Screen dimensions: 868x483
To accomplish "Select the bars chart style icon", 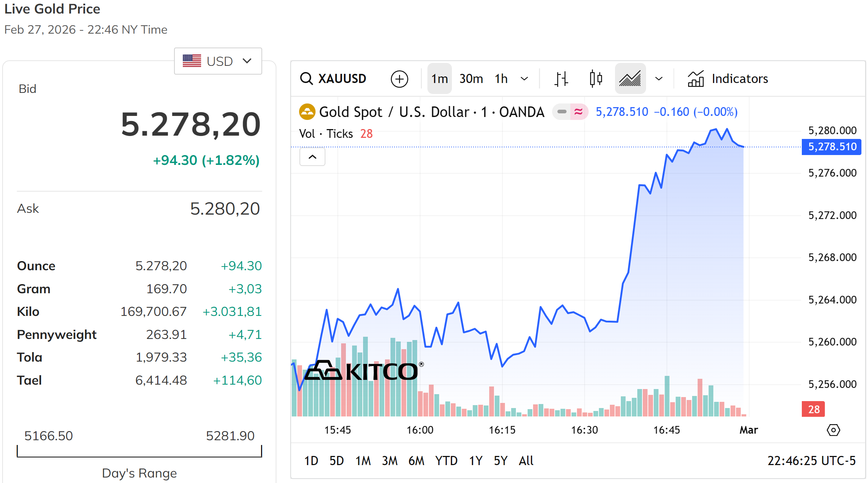I will pyautogui.click(x=561, y=79).
